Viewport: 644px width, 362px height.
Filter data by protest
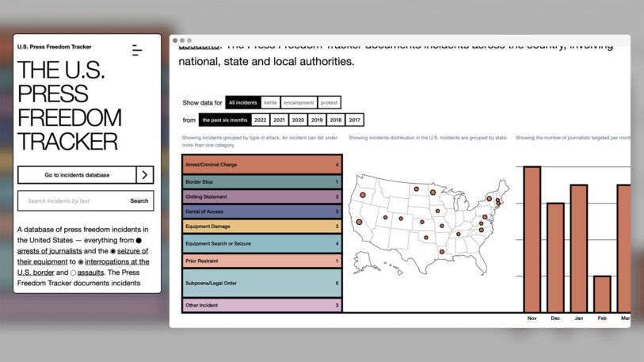329,102
